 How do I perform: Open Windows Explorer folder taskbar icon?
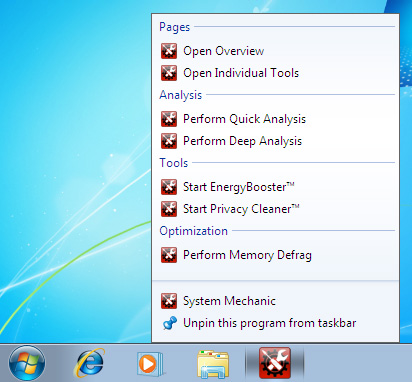tap(213, 364)
